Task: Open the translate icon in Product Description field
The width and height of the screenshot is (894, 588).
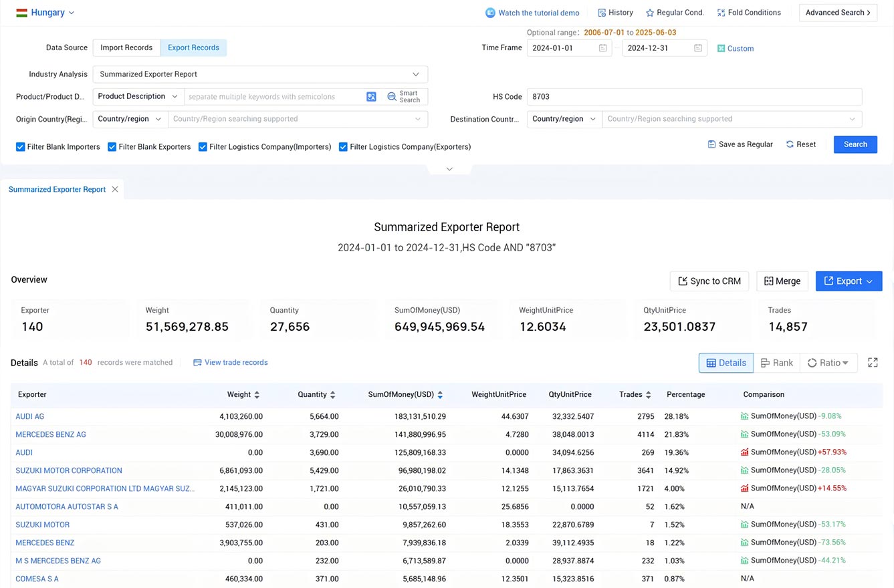Action: click(x=371, y=97)
